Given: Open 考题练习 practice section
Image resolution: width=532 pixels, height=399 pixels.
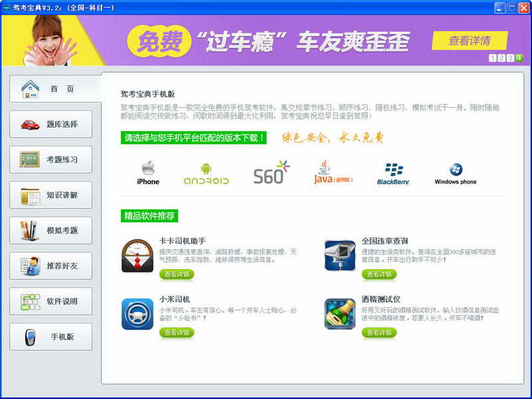Looking at the screenshot, I should tap(51, 160).
